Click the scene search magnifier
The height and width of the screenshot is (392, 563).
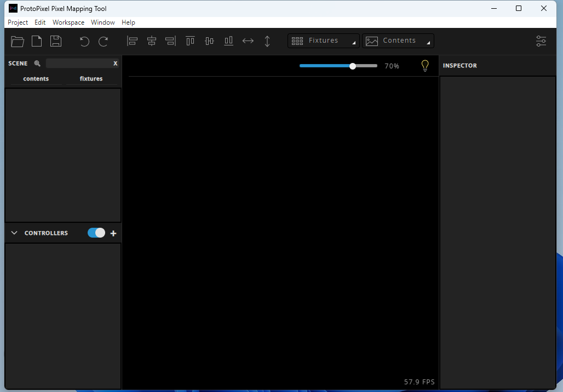[36, 63]
